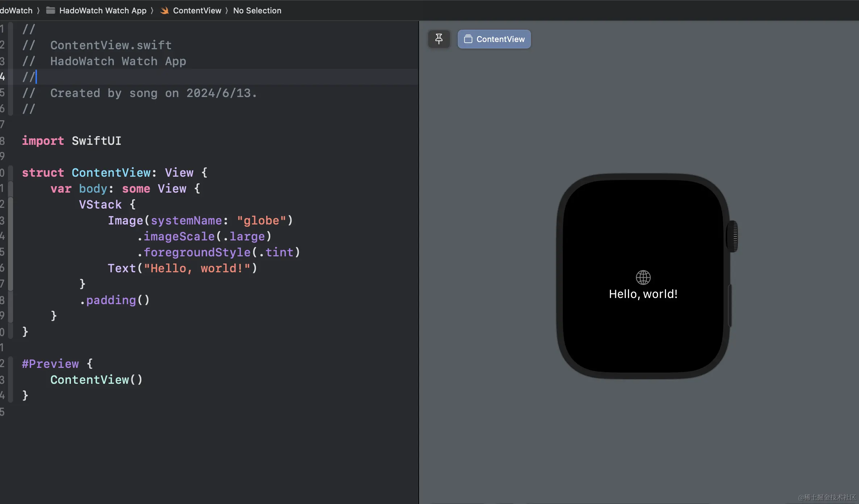
Task: Click the Hello, world! text in preview
Action: coord(643,294)
